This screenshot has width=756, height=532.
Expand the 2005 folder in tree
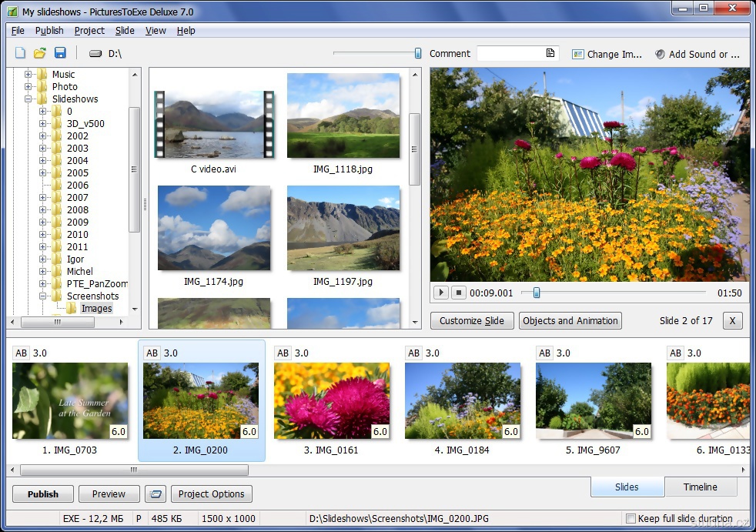(43, 173)
